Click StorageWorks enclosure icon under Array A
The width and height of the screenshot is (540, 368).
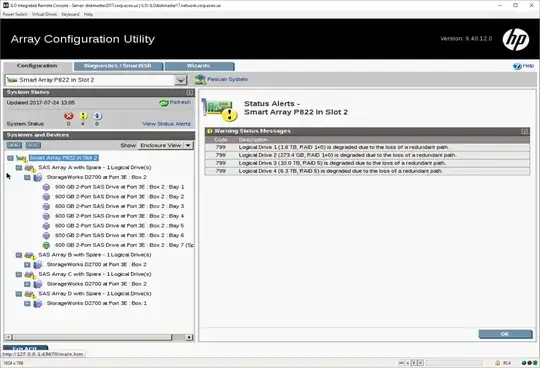(x=38, y=177)
